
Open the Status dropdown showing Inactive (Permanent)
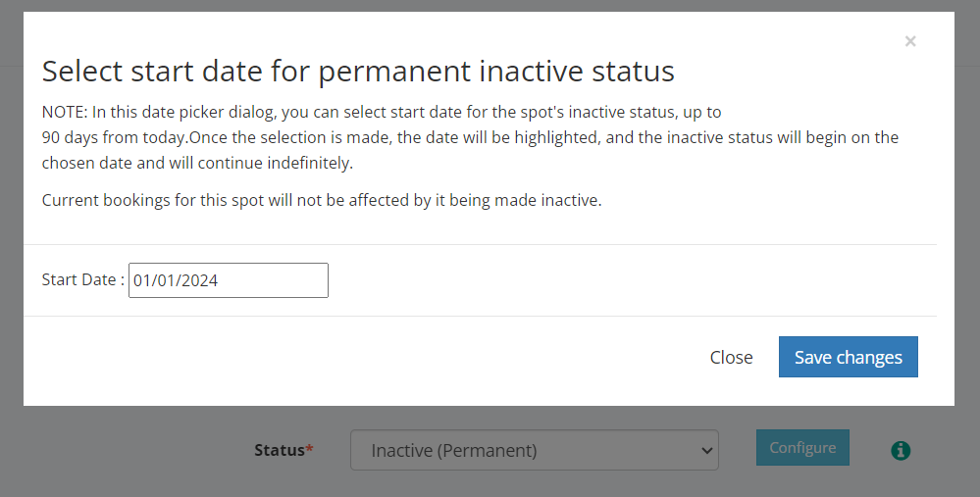pyautogui.click(x=534, y=450)
